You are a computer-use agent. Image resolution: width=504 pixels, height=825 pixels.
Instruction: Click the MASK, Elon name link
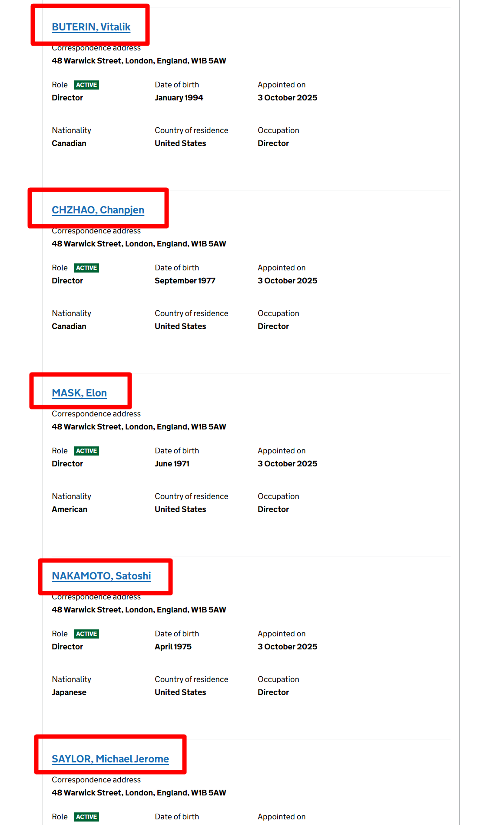79,393
